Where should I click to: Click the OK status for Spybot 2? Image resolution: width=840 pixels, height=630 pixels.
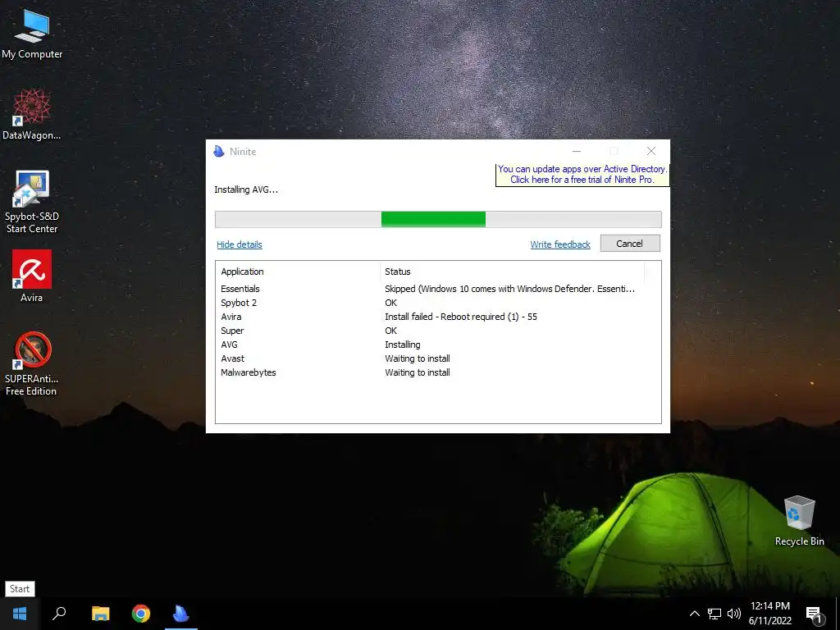[x=390, y=303]
